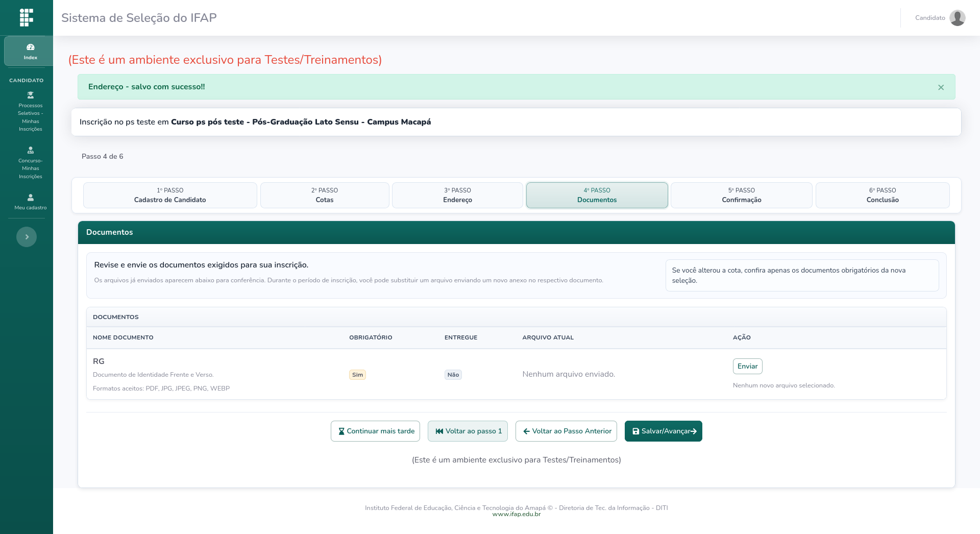Select 1º Passo Cadastro de Candidato

pyautogui.click(x=170, y=195)
